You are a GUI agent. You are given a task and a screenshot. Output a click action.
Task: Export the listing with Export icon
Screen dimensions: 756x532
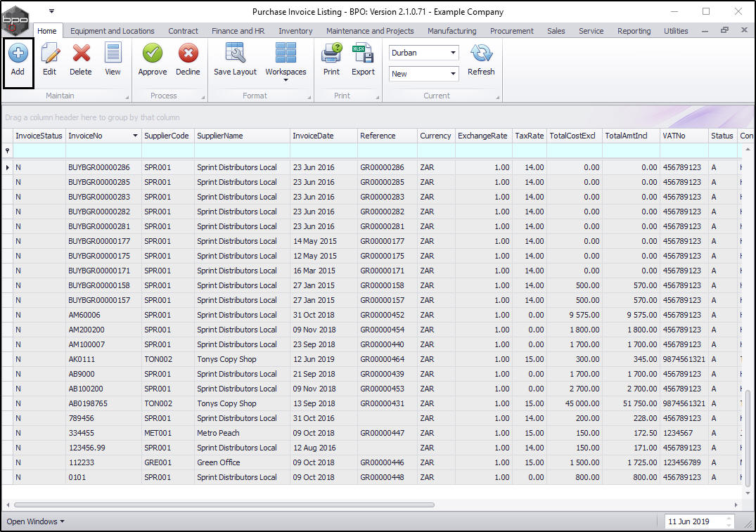363,53
